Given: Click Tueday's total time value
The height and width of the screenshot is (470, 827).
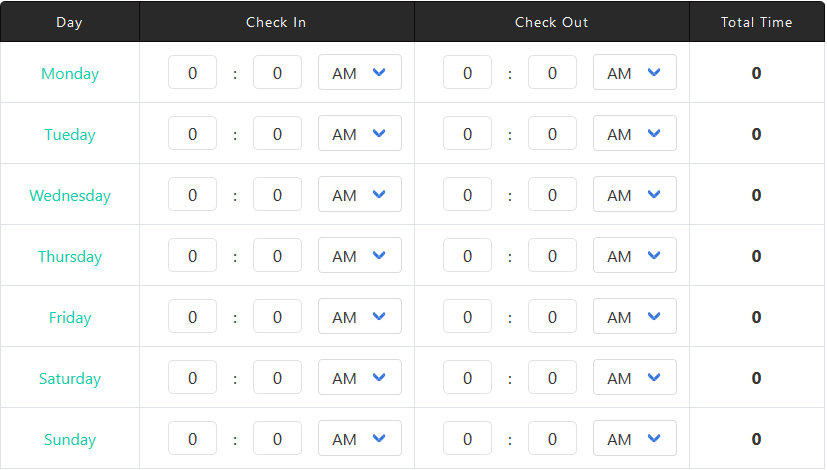Looking at the screenshot, I should 756,134.
